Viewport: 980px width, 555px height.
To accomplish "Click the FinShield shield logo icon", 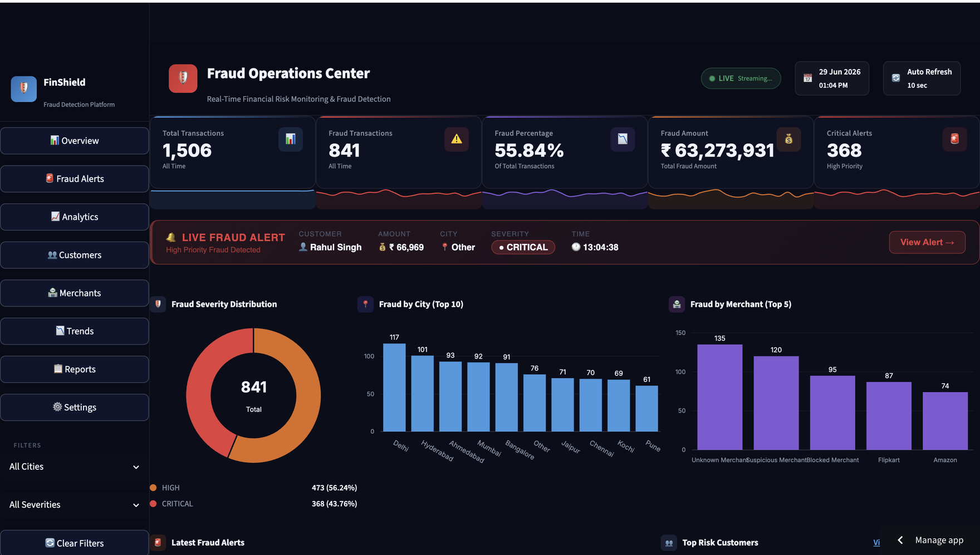I will click(24, 89).
